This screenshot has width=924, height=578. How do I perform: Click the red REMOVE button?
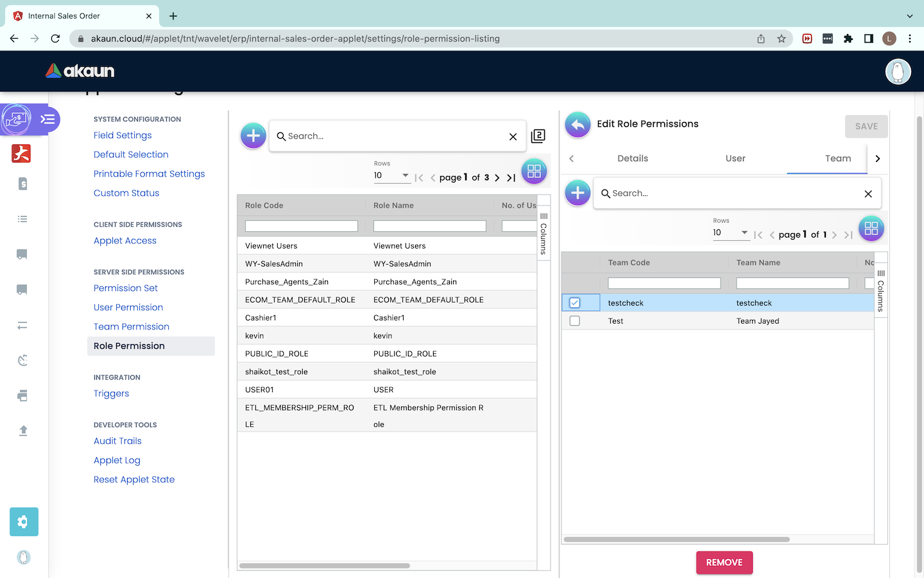tap(724, 563)
